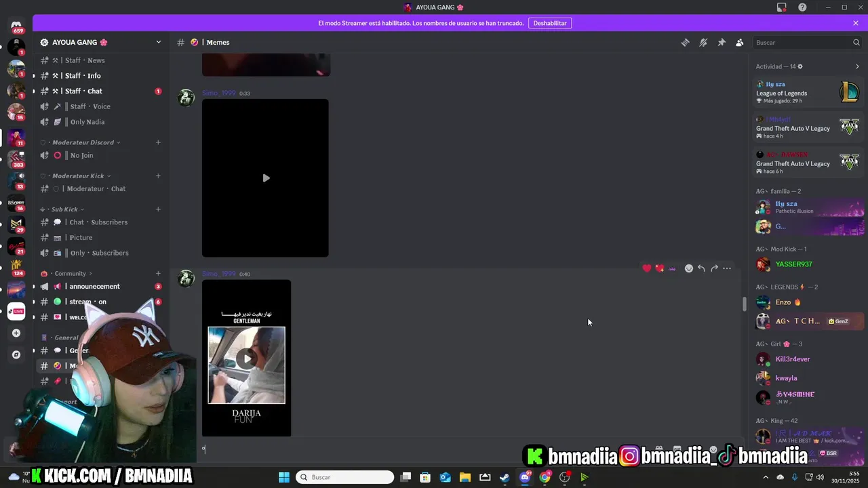Join the No Join voice channel
The height and width of the screenshot is (488, 868).
point(100,155)
